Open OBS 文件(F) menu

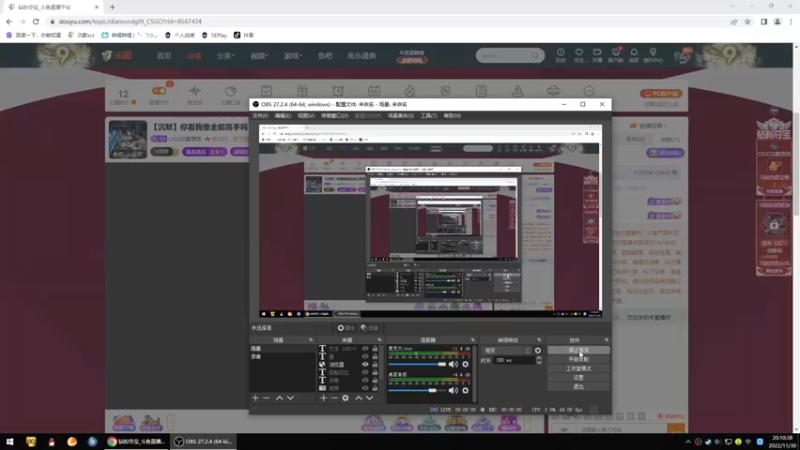click(260, 116)
